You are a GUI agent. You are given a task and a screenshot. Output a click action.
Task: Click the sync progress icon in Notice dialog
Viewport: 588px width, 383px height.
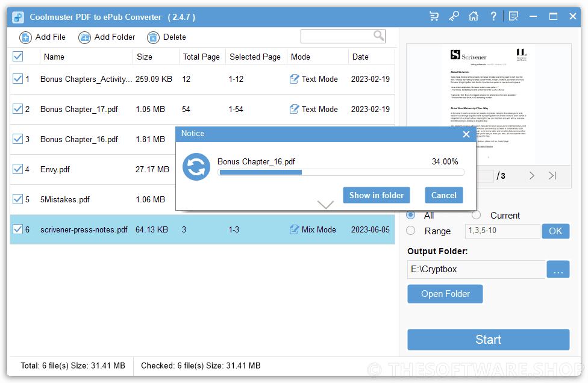pos(196,167)
